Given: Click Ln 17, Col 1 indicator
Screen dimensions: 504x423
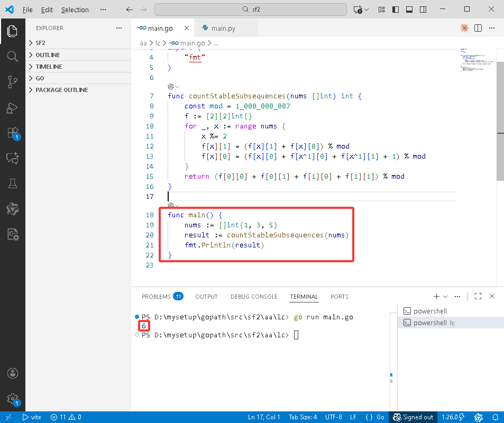Looking at the screenshot, I should 264,417.
